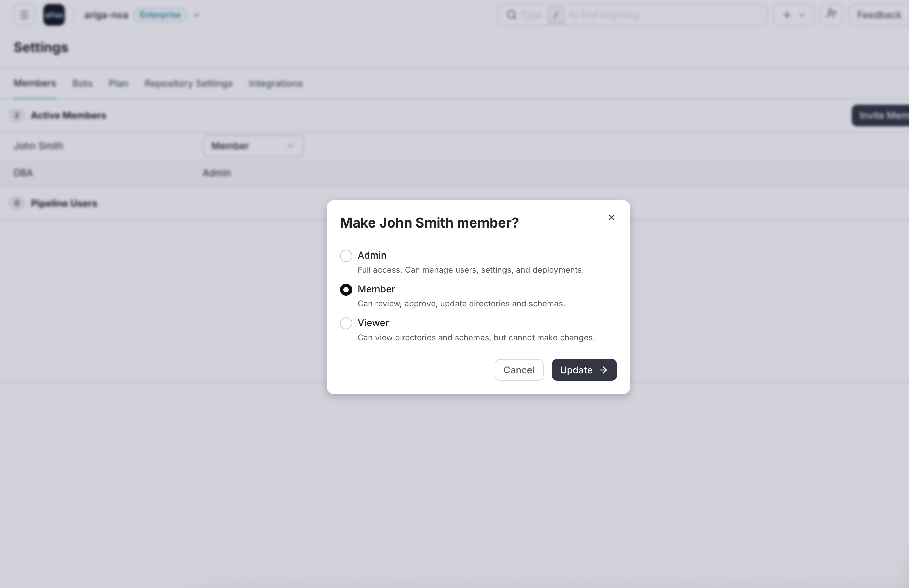
Task: Click the Active Members section header
Action: coord(68,115)
